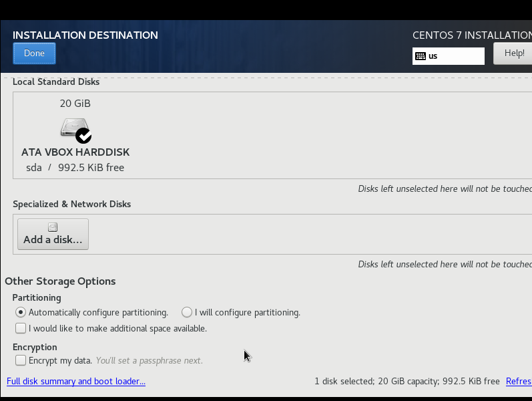Open Full disk summary and boot loader link

pyautogui.click(x=76, y=382)
